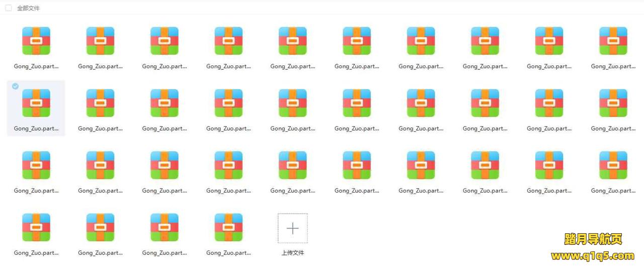Select the first archive icon in the top row
644x277 pixels.
click(36, 41)
